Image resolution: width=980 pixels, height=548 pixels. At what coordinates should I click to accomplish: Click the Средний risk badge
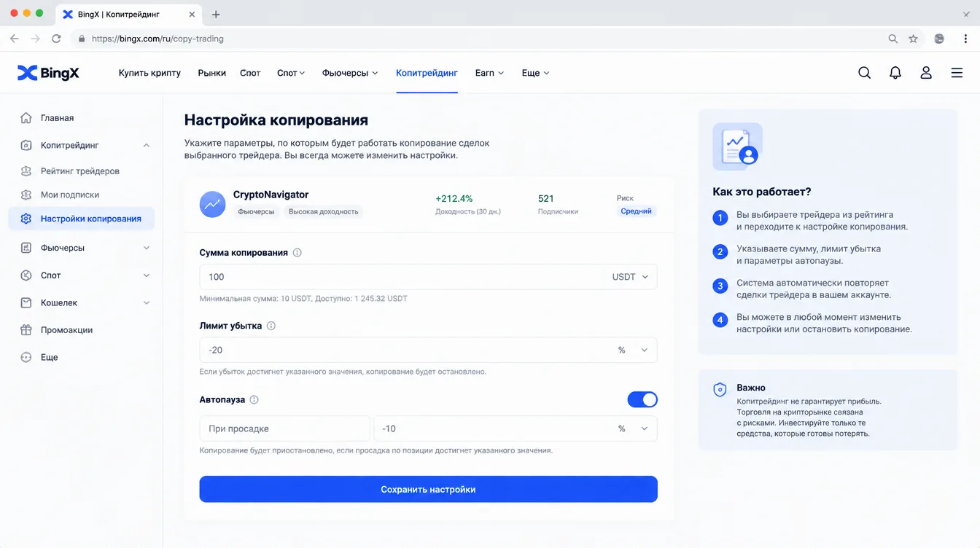(x=636, y=211)
